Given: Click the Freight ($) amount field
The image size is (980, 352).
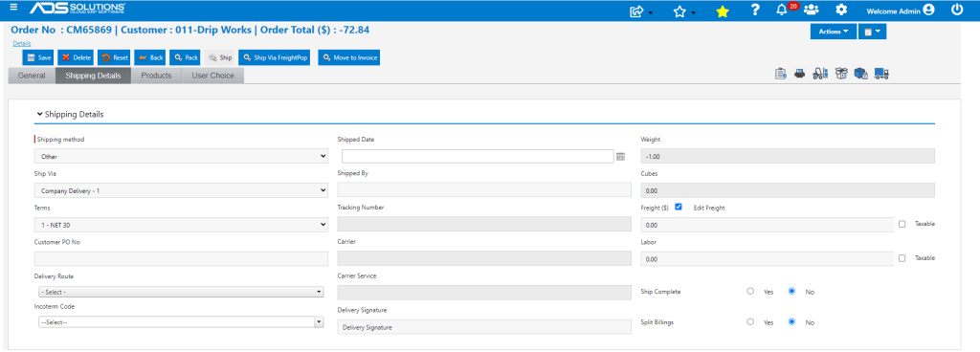Looking at the screenshot, I should point(768,224).
